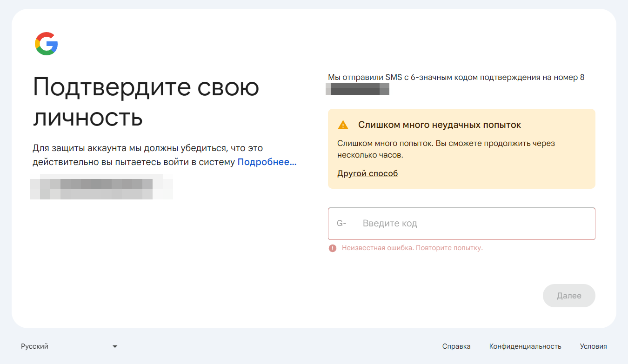Screen dimensions: 628x364
Task: Click the blurred account email chip
Action: [101, 187]
